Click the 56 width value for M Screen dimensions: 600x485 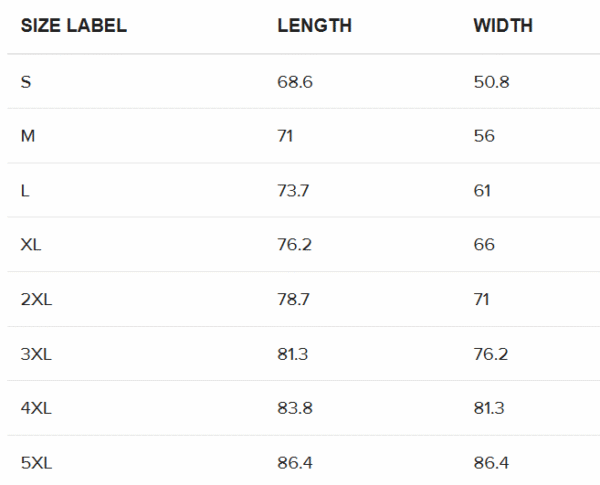(x=484, y=136)
